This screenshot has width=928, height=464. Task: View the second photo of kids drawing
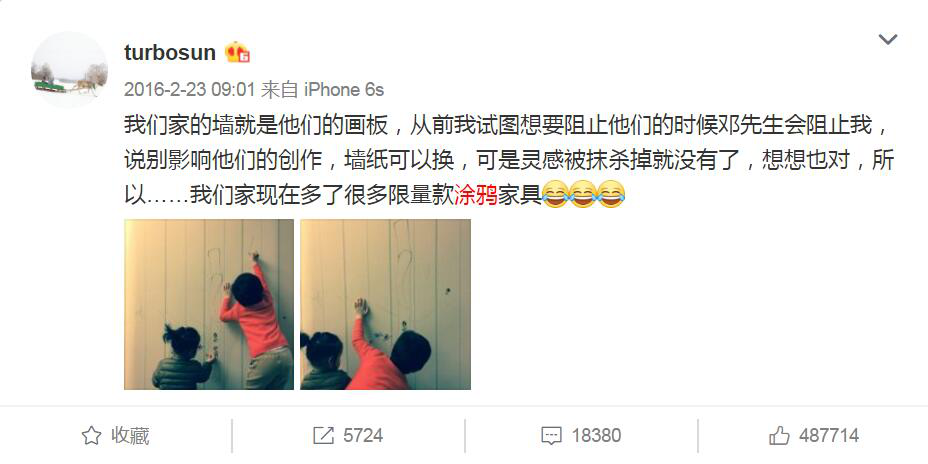click(385, 304)
